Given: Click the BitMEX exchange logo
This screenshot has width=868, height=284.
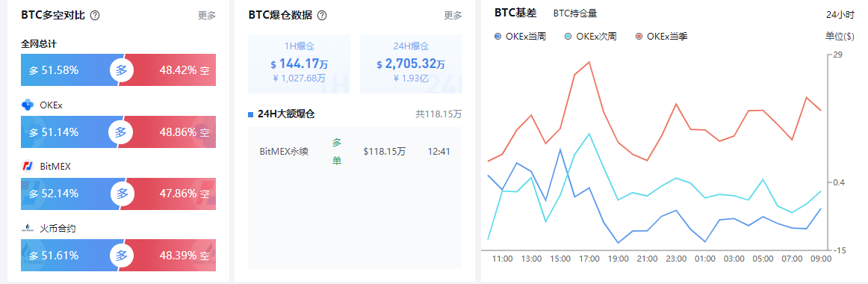Looking at the screenshot, I should click(x=28, y=166).
